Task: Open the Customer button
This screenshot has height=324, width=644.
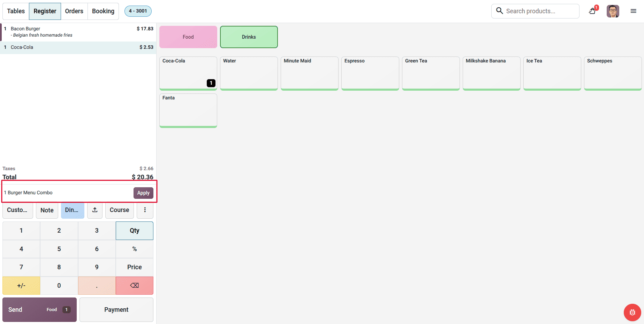Action: coord(17,210)
